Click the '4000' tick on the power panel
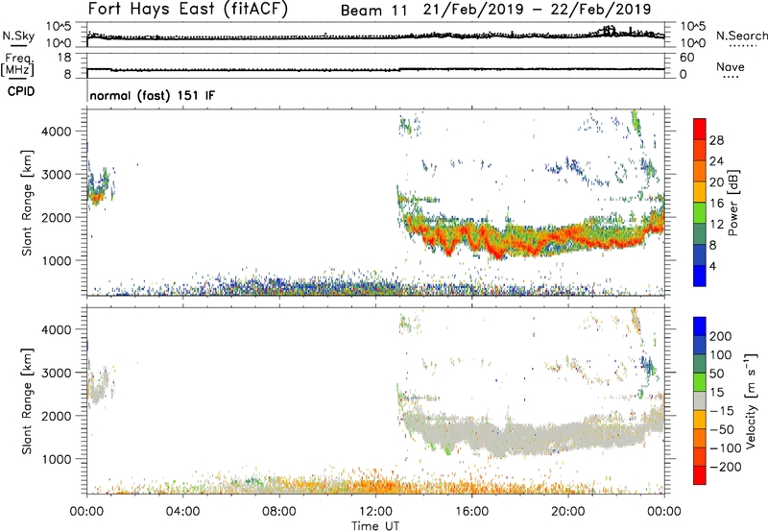Image resolution: width=768 pixels, height=532 pixels. coord(56,132)
